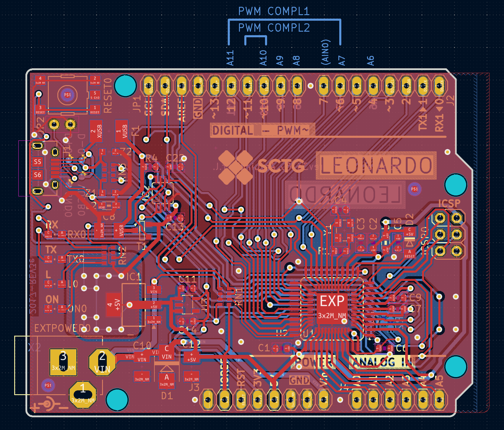Viewport: 504px width, 430px height.
Task: Click IC1 pad 4 labeled +5V
Action: point(114,305)
